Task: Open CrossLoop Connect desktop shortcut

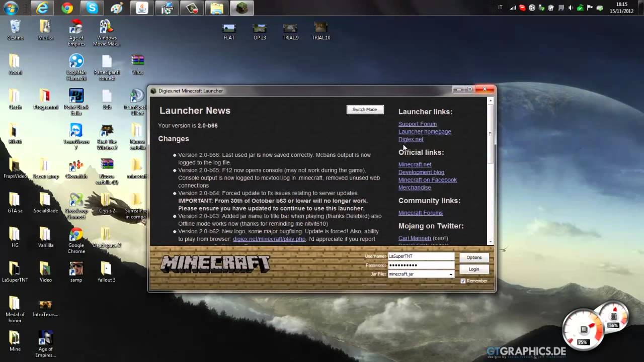Action: (76, 206)
